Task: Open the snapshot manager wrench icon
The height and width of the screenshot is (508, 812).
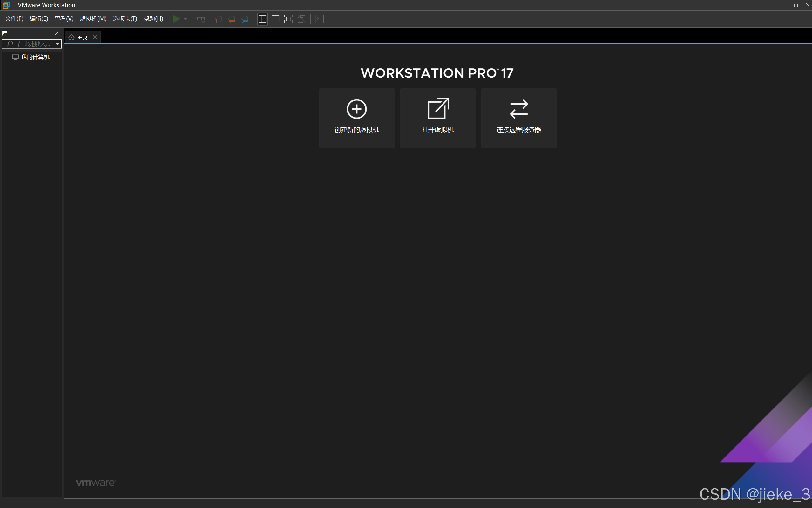Action: [x=245, y=19]
